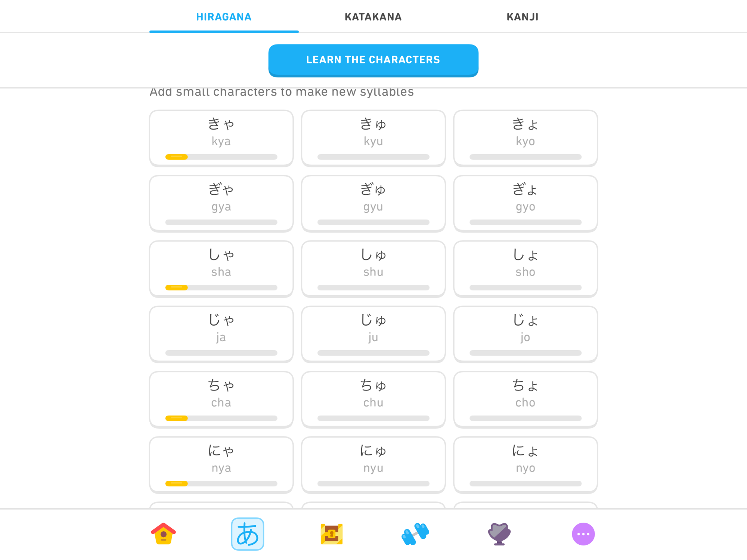Viewport: 747px width, 560px height.
Task: Open the leaderboard trophy shield icon
Action: tap(499, 534)
